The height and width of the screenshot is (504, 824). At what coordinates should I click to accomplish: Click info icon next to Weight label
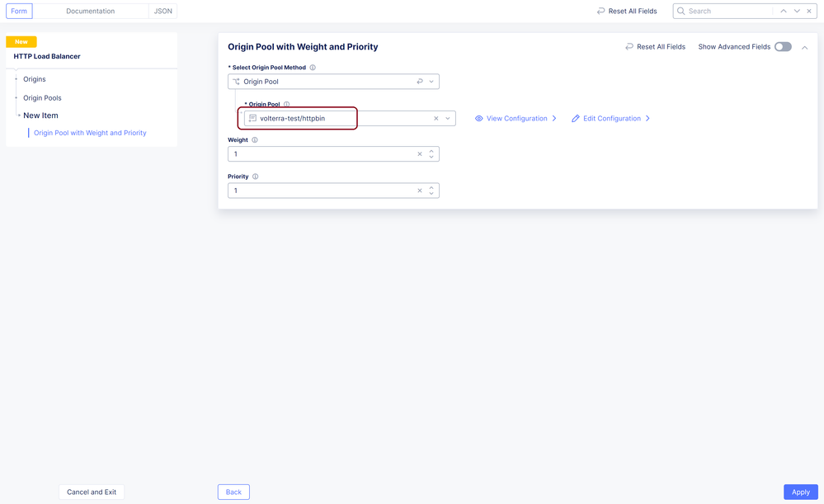(255, 140)
